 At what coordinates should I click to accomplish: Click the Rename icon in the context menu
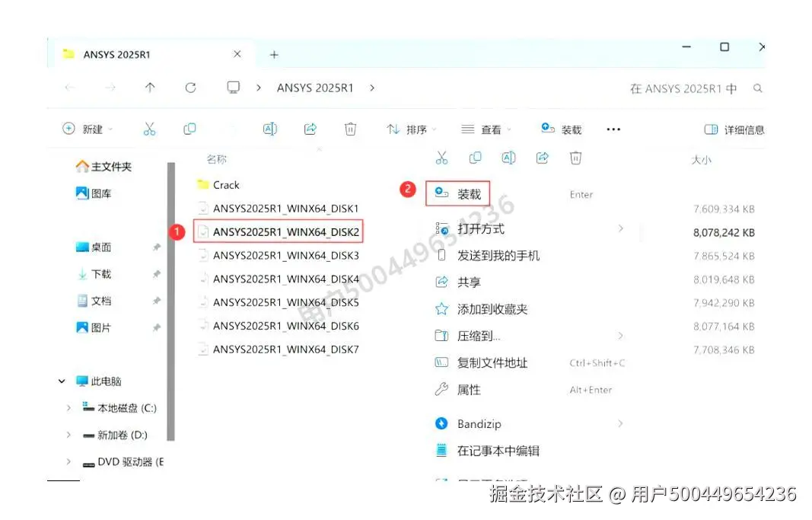point(508,158)
